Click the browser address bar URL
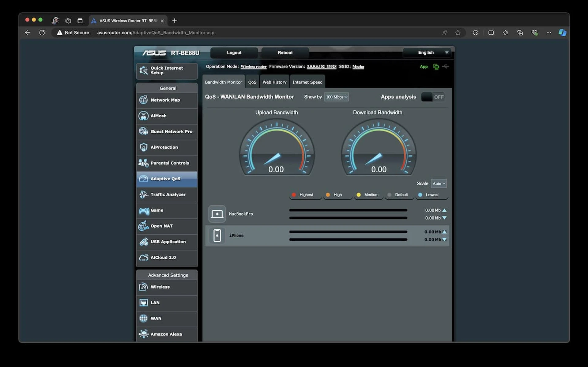This screenshot has width=588, height=367. coord(156,32)
